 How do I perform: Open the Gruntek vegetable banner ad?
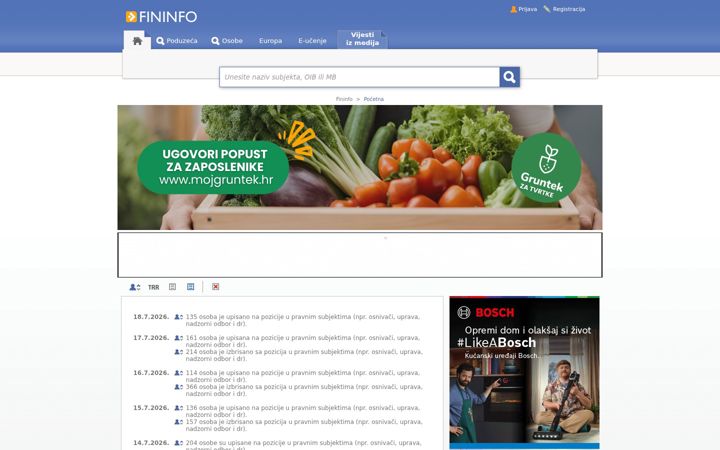(x=360, y=168)
